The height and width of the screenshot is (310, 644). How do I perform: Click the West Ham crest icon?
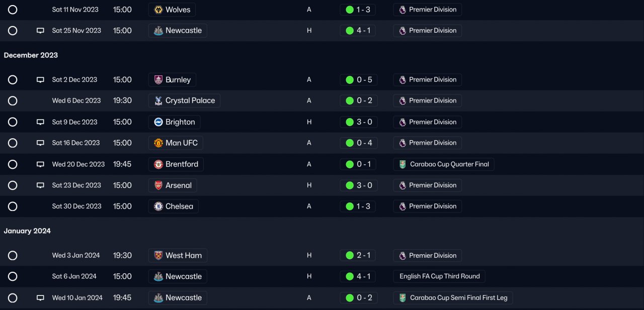[x=158, y=256]
